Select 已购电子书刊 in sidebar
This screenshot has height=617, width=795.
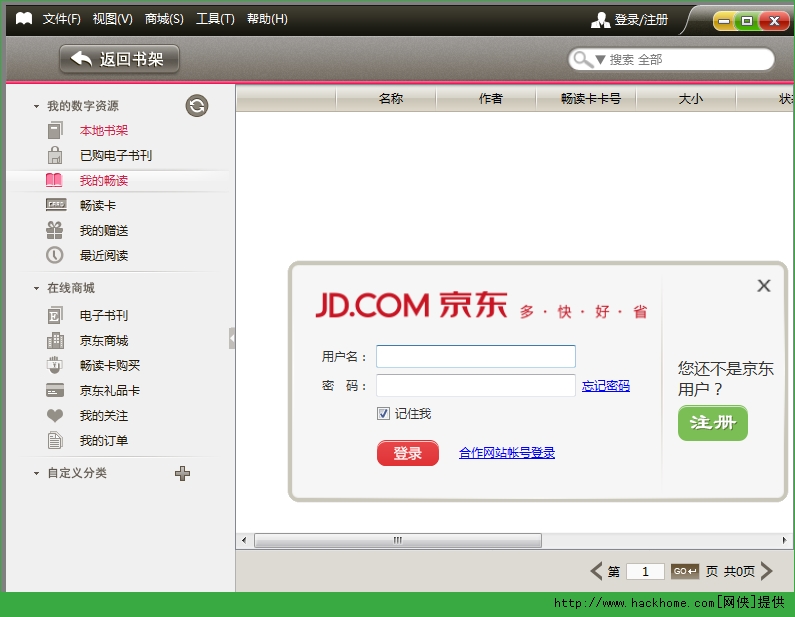[116, 155]
